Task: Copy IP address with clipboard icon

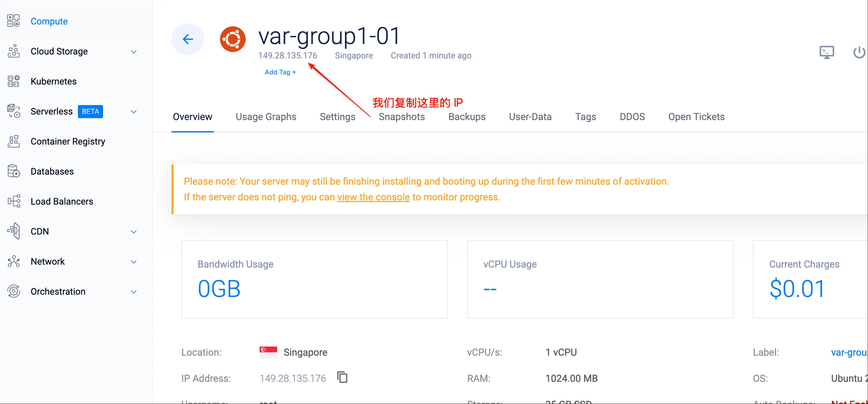Action: [x=342, y=377]
